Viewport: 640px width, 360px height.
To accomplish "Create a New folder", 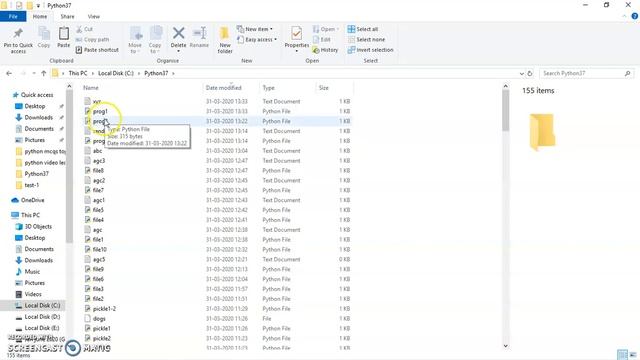I will pyautogui.click(x=225, y=40).
